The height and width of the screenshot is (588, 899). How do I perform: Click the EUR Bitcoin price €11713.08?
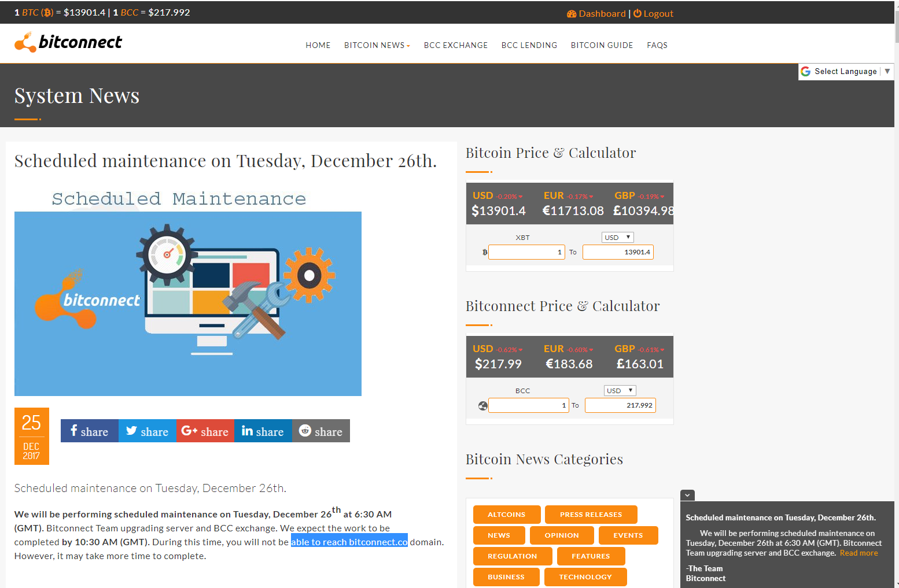pyautogui.click(x=573, y=211)
